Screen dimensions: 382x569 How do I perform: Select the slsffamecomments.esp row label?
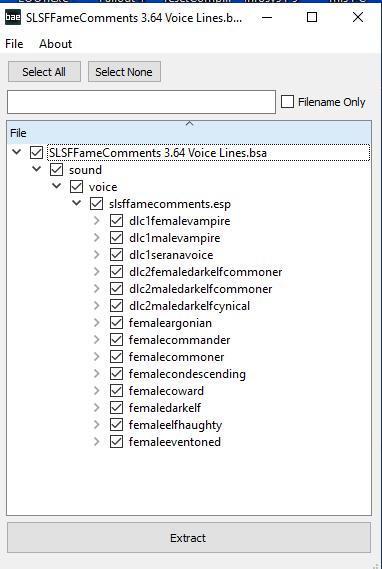tap(170, 204)
